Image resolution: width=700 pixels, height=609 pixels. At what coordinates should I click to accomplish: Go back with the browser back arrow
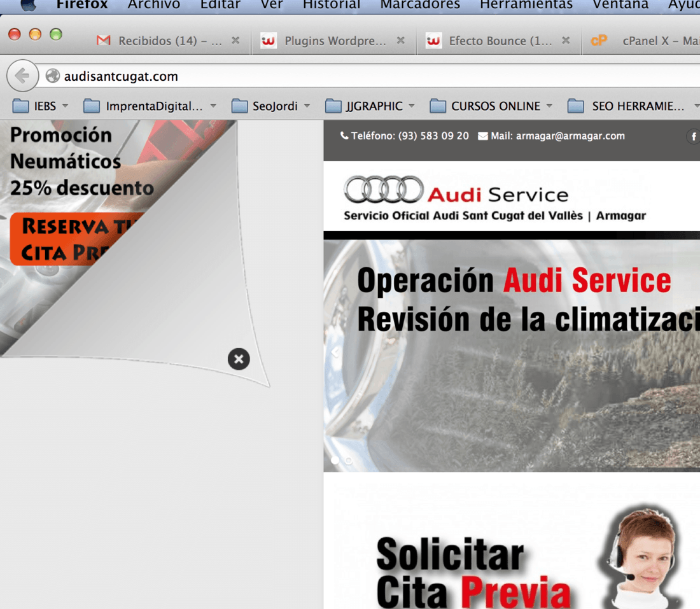(x=22, y=76)
